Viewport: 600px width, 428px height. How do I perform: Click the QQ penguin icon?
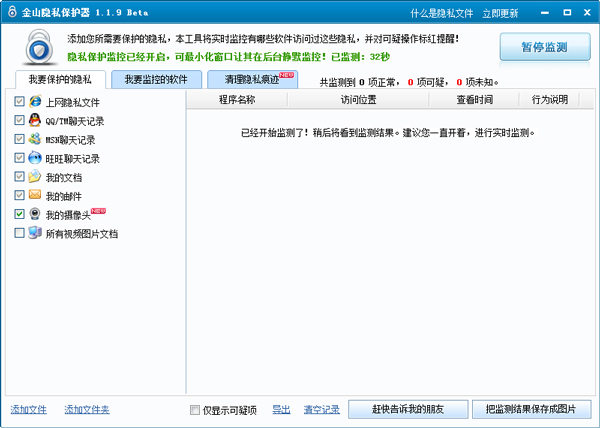[x=35, y=120]
